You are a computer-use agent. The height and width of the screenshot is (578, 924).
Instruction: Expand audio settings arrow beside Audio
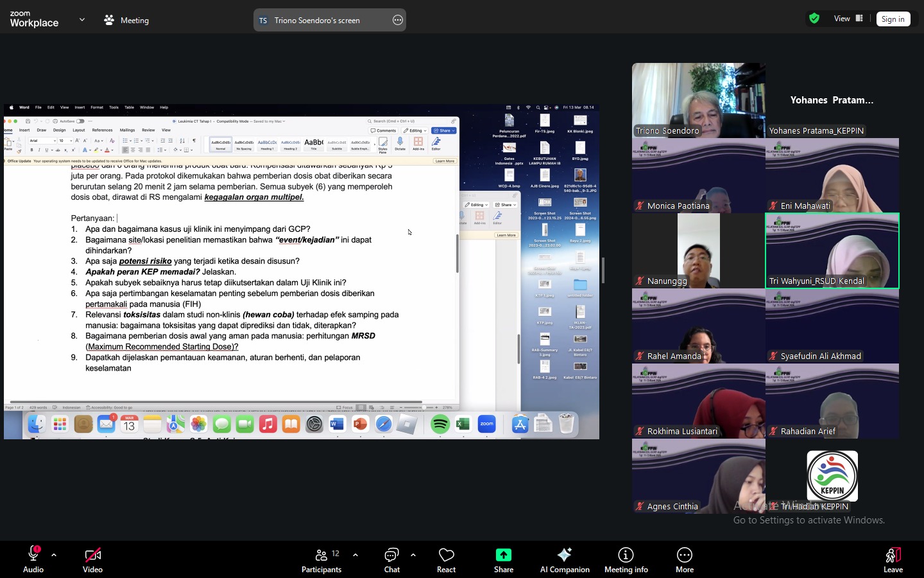tap(54, 555)
